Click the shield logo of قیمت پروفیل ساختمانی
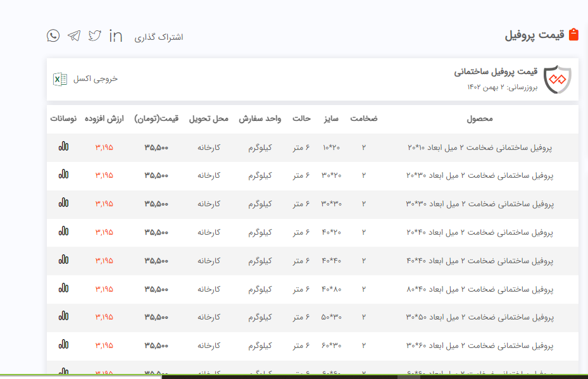The image size is (588, 379). (x=557, y=79)
